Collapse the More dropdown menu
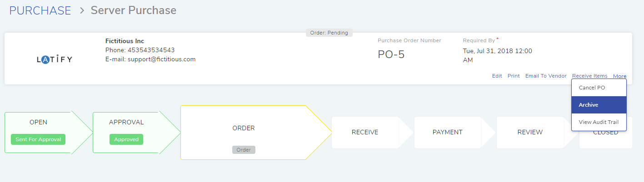 619,76
